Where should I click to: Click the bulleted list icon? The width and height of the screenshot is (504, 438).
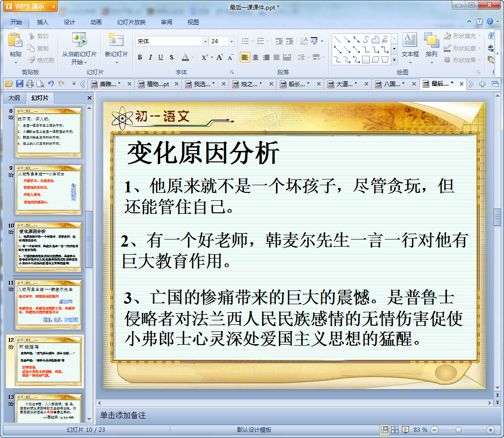click(245, 41)
